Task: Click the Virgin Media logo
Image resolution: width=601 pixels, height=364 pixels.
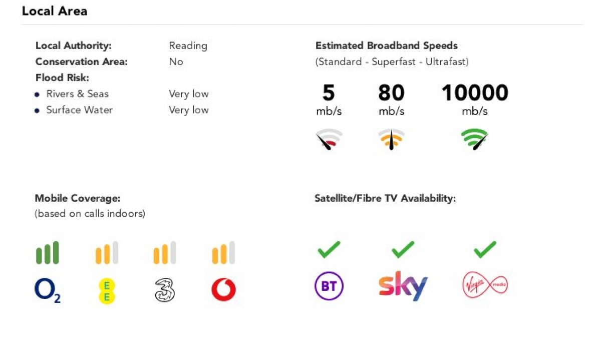Action: click(485, 286)
